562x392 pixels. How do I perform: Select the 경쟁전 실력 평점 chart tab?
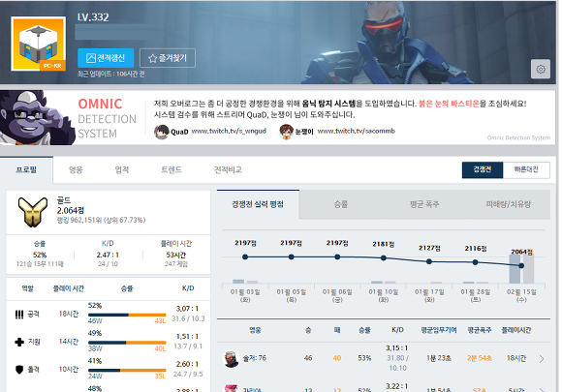[x=258, y=204]
